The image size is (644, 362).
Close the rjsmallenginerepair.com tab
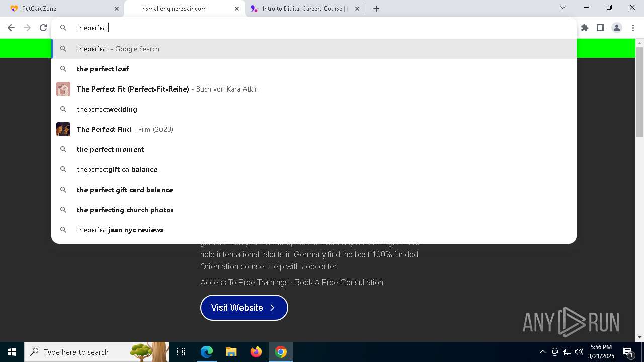237,9
